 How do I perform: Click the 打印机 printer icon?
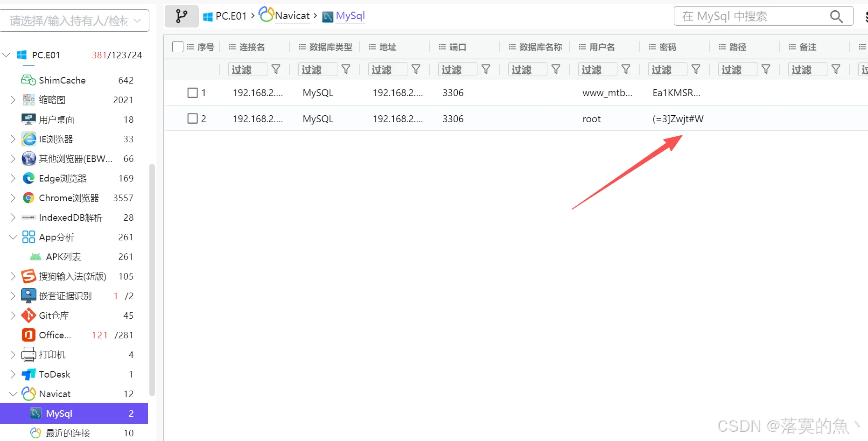click(x=28, y=355)
